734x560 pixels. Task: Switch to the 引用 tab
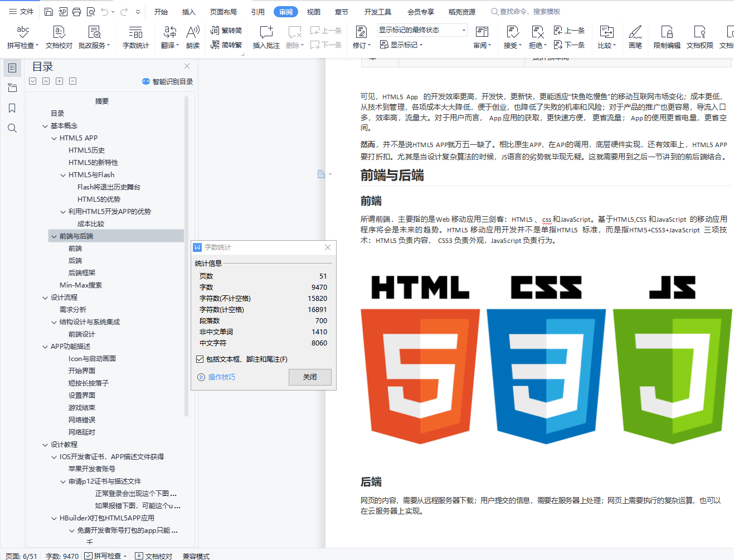tap(258, 12)
